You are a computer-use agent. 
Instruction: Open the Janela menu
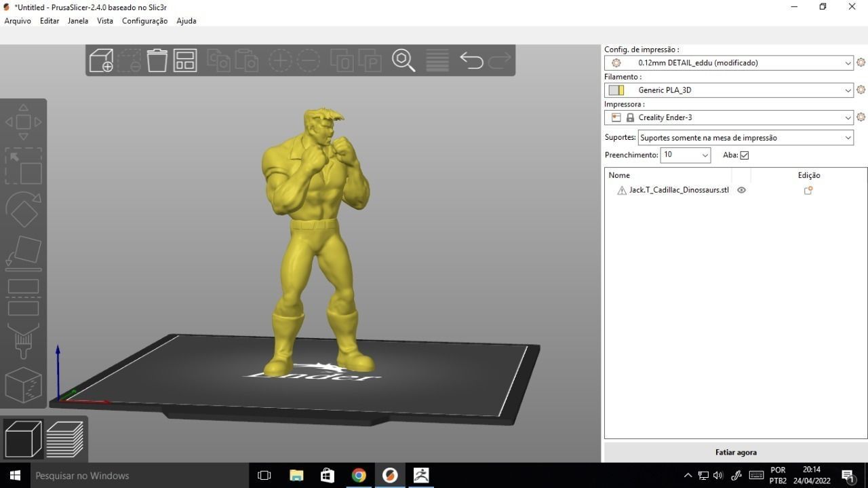[x=78, y=21]
